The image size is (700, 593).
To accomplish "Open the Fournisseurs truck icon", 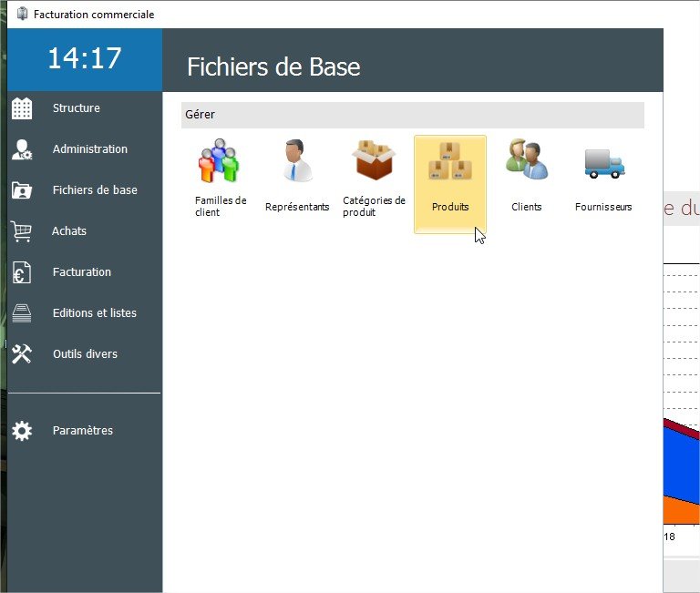I will click(x=604, y=164).
